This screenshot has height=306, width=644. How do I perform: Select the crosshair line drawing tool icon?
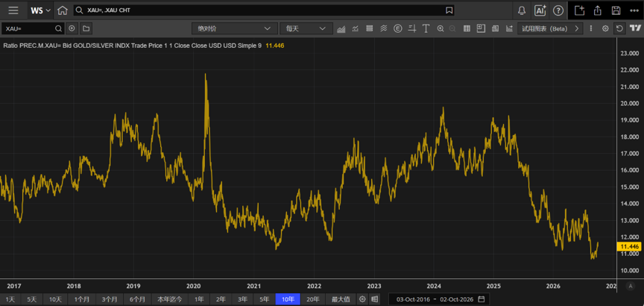412,28
